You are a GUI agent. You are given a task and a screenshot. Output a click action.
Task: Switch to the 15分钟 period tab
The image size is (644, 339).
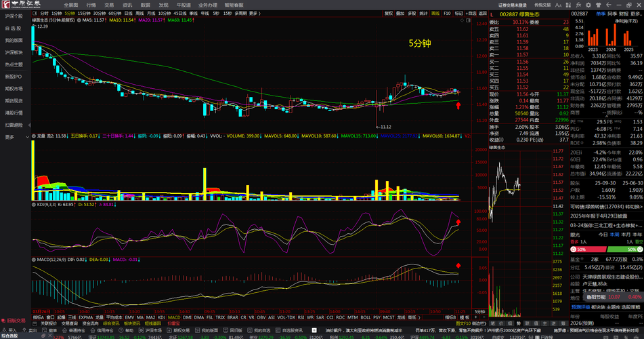click(x=84, y=14)
